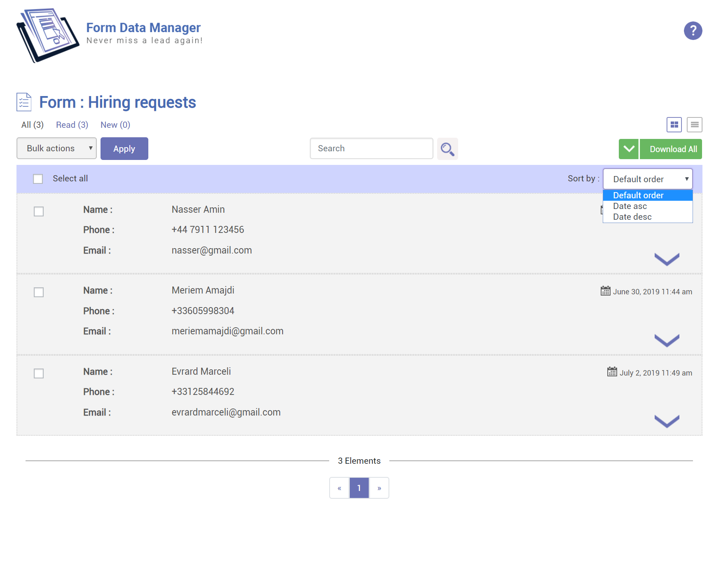
Task: Select the Evrard Marceli entry checkbox
Action: point(39,373)
